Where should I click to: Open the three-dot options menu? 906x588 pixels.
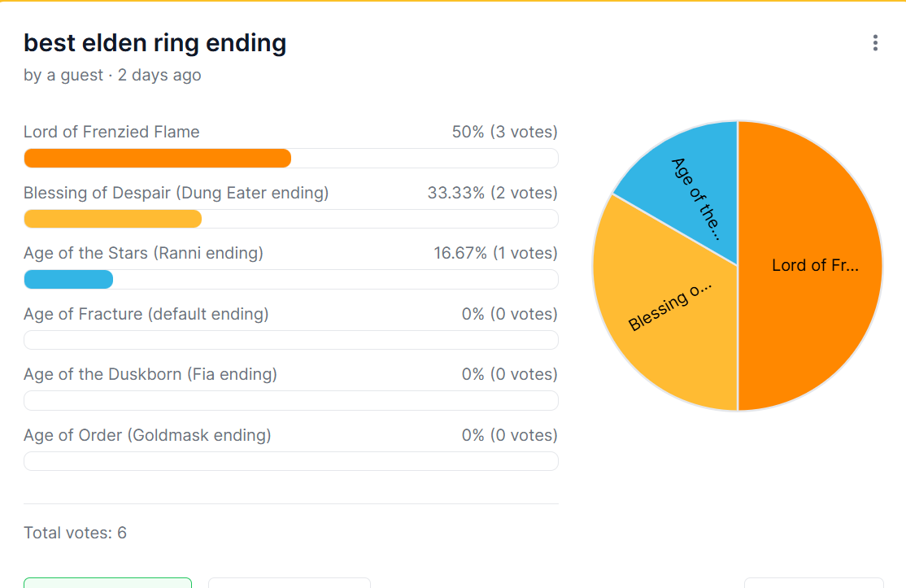pyautogui.click(x=875, y=43)
